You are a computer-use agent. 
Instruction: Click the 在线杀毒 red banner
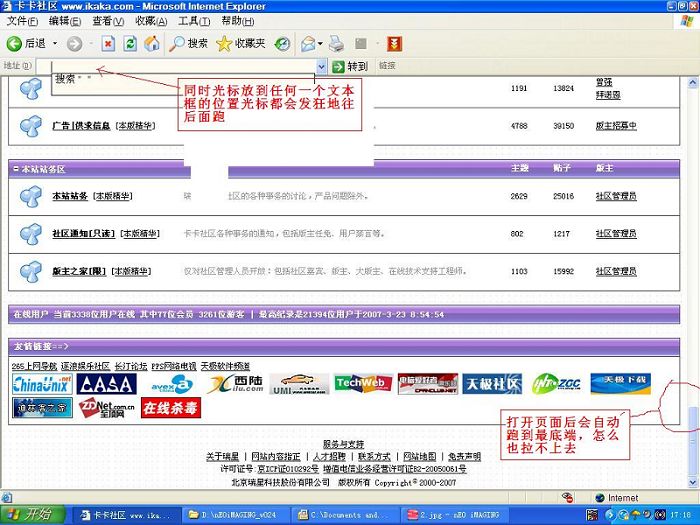pyautogui.click(x=170, y=407)
